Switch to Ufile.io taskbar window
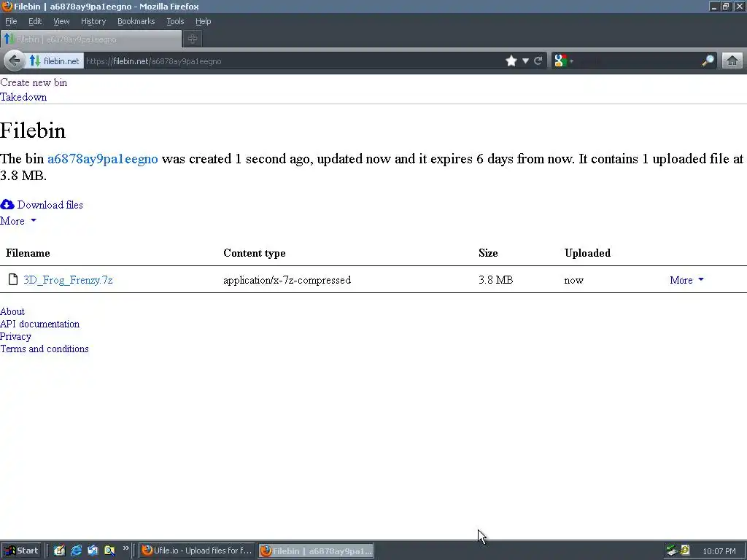The width and height of the screenshot is (747, 560). [x=197, y=551]
